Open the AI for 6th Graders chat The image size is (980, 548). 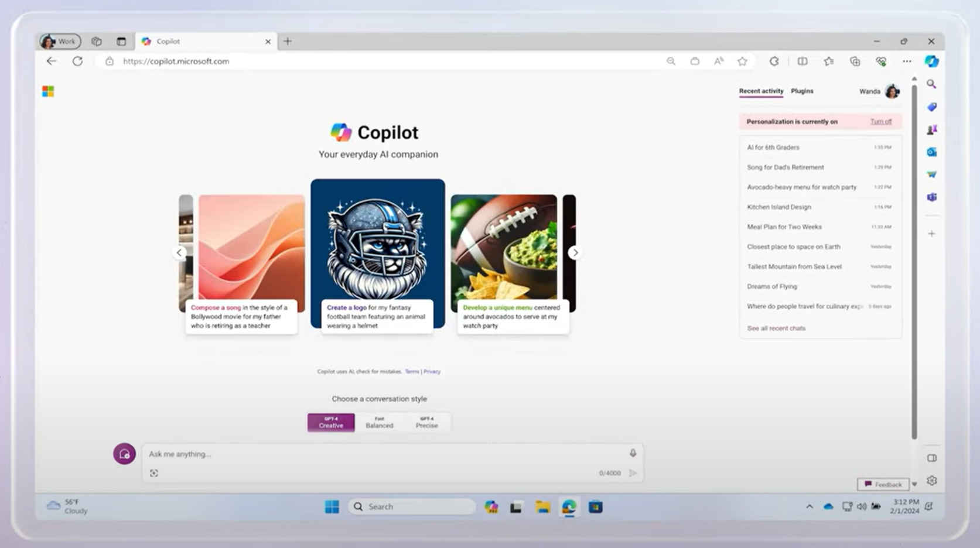[819, 148]
